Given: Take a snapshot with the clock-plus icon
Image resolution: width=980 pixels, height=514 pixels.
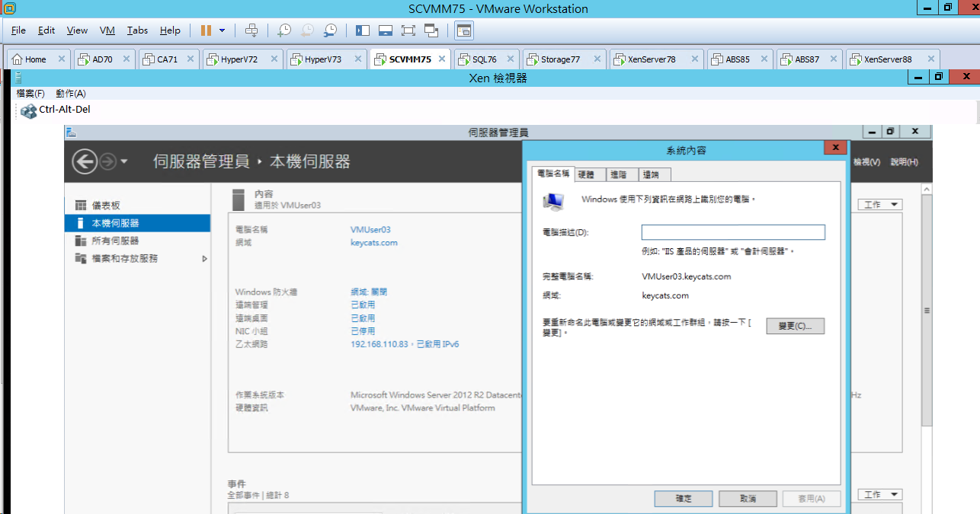Looking at the screenshot, I should click(284, 30).
